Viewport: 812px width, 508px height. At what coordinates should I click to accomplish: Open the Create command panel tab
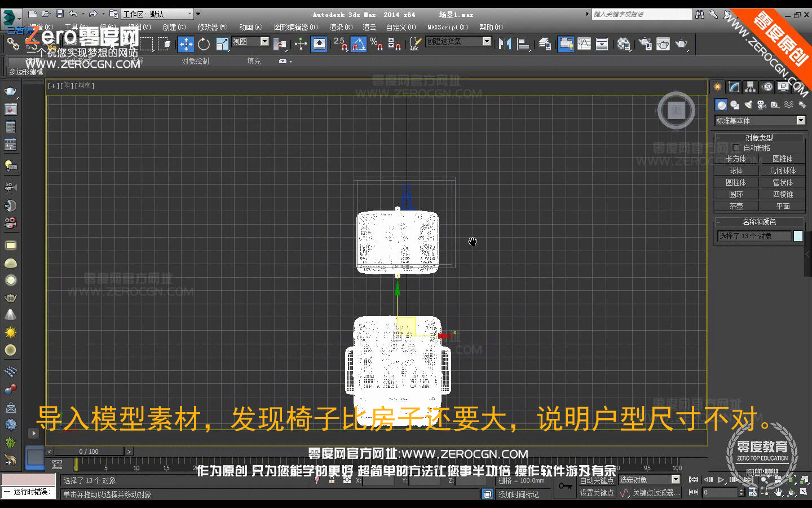pos(717,87)
